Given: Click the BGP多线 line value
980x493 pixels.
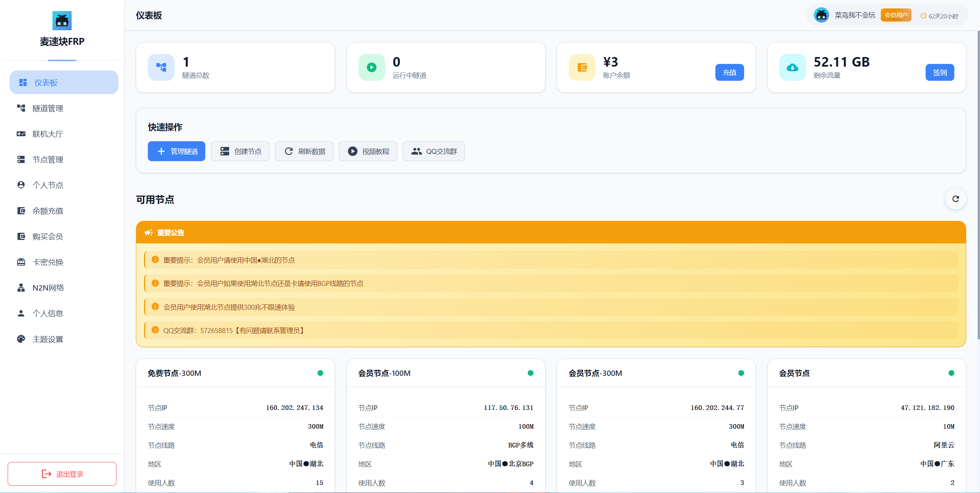Looking at the screenshot, I should click(x=521, y=445).
